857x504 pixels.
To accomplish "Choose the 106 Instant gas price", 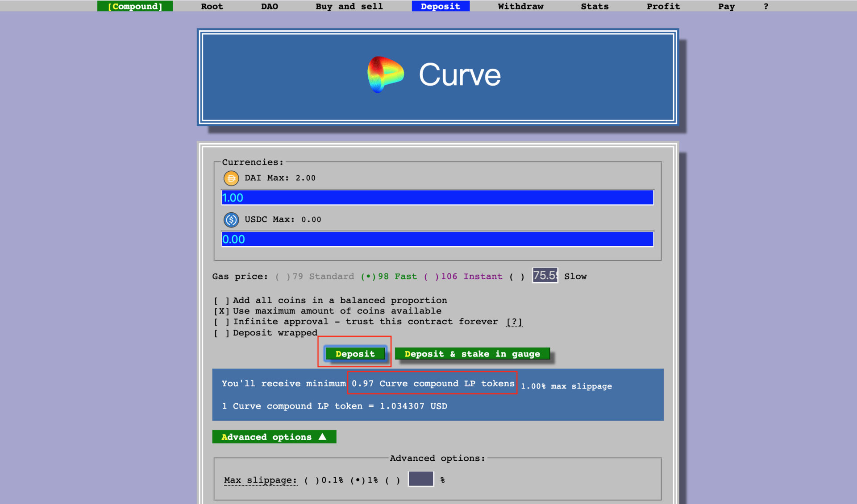I will pos(432,277).
